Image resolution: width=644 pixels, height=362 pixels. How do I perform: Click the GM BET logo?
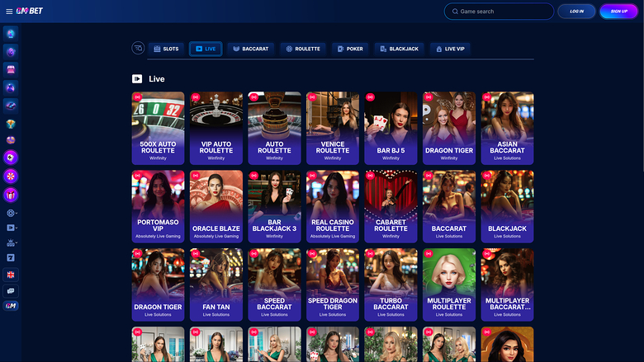coord(30,12)
